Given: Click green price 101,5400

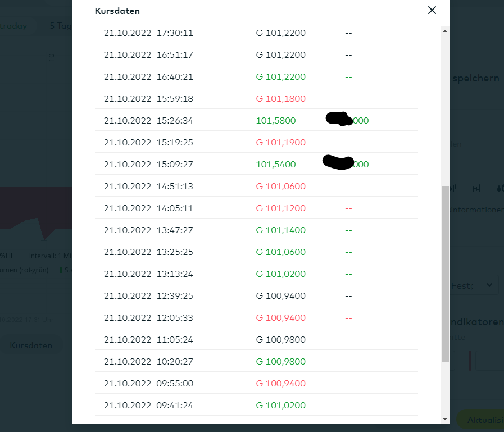Looking at the screenshot, I should [276, 164].
